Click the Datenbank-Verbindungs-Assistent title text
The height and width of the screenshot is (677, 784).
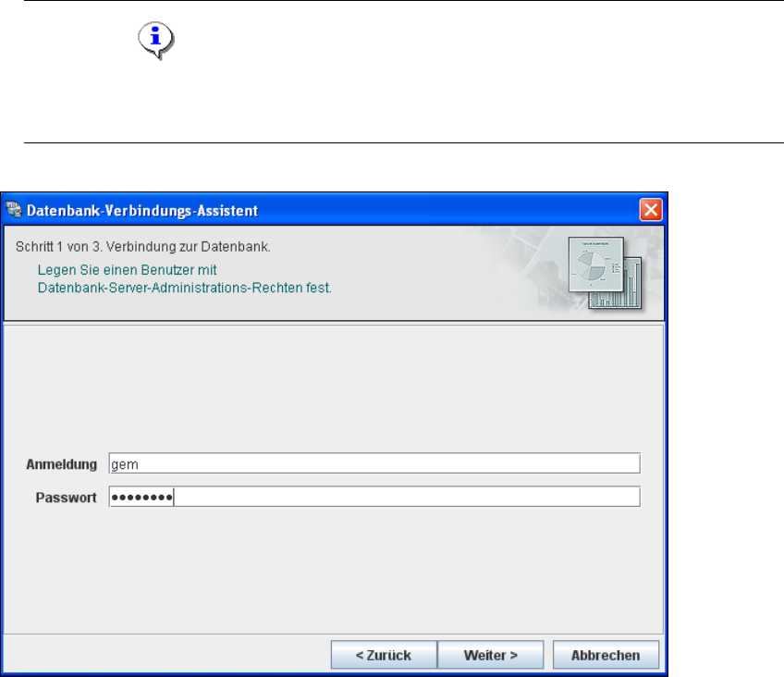pos(142,211)
